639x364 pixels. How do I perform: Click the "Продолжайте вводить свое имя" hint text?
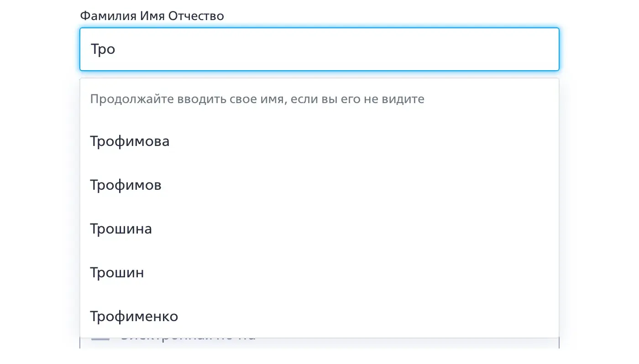click(x=257, y=99)
